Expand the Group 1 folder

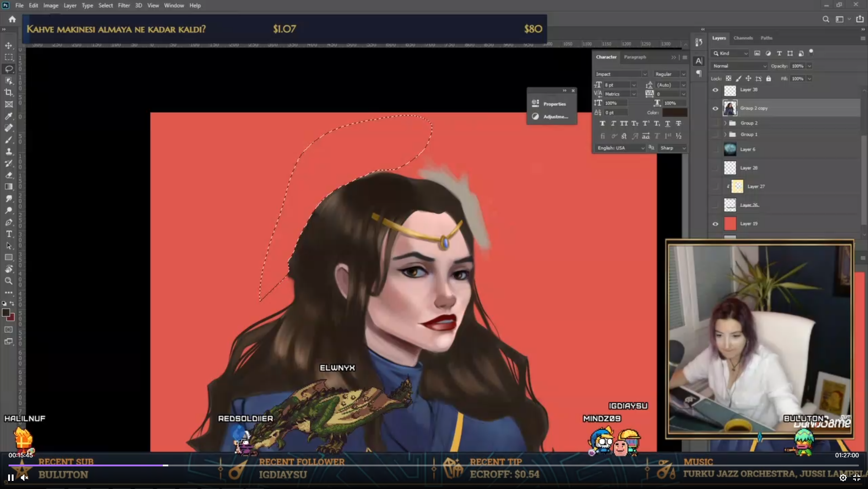click(x=725, y=134)
